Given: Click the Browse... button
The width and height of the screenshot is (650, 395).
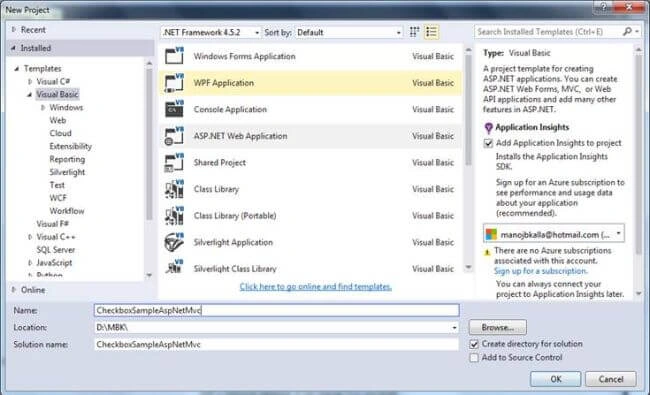Looking at the screenshot, I should 497,327.
